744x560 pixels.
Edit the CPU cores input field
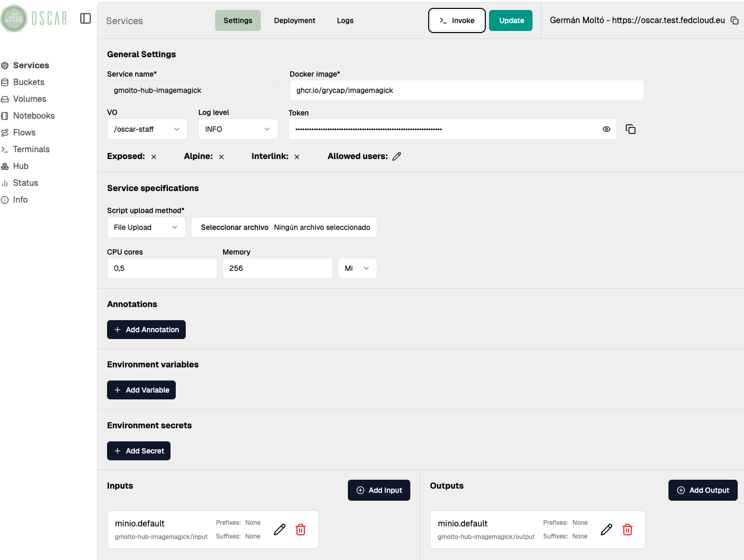pos(162,268)
